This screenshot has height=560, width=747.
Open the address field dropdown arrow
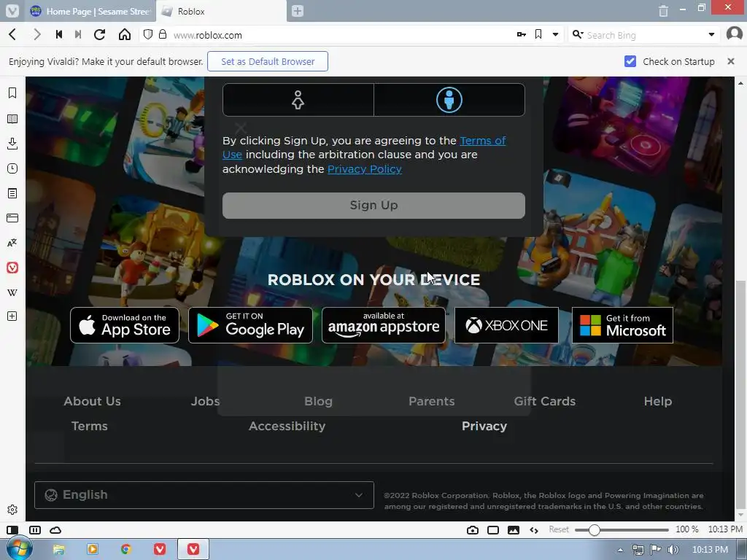[x=555, y=35]
